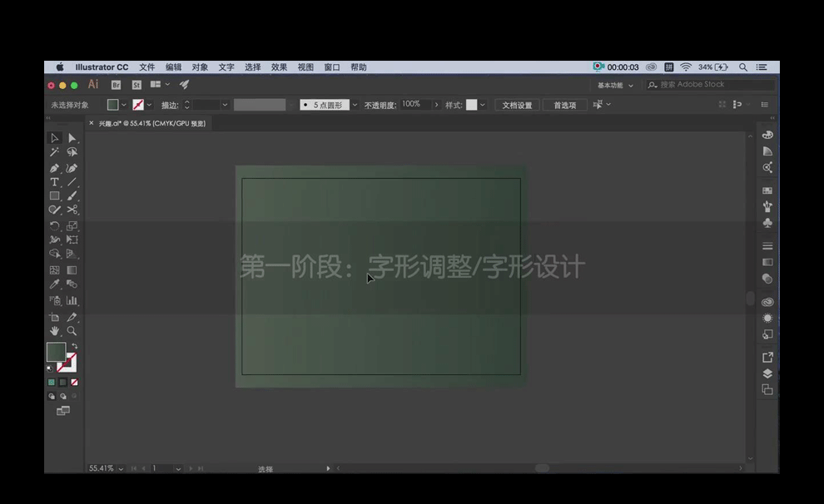Choose the Shape Builder tool

click(54, 254)
